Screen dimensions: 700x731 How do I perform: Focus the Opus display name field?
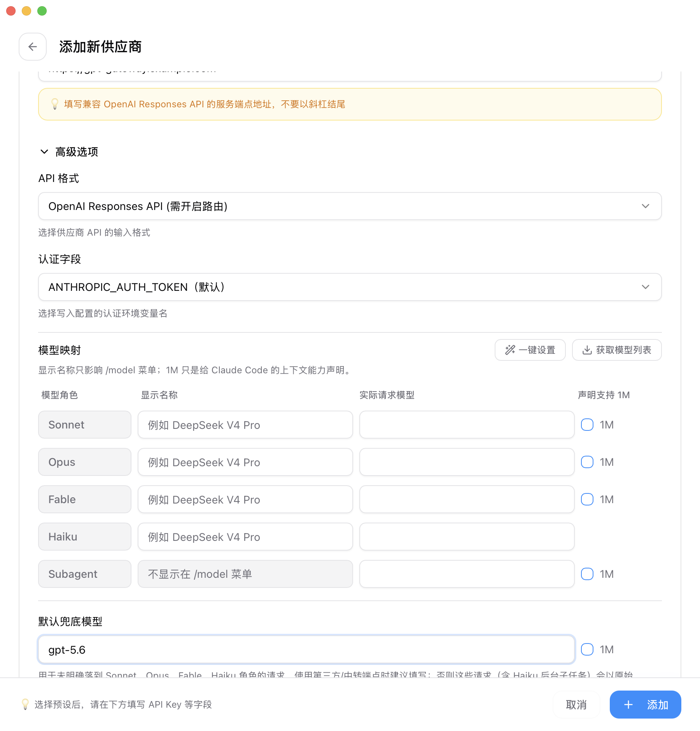245,462
